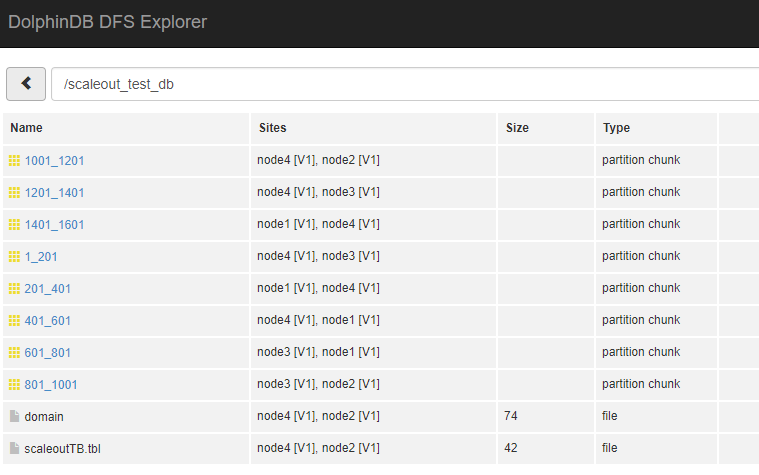Click the path field showing /scaleout_test_db
This screenshot has width=759, height=475.
[400, 84]
